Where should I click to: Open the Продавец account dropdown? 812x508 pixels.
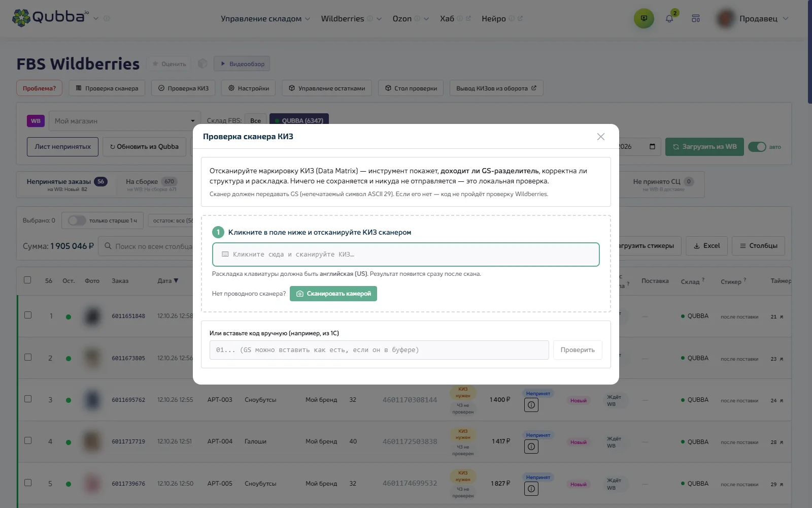click(764, 19)
